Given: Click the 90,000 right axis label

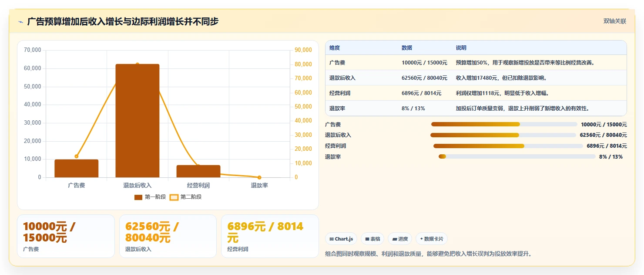Looking at the screenshot, I should (303, 50).
